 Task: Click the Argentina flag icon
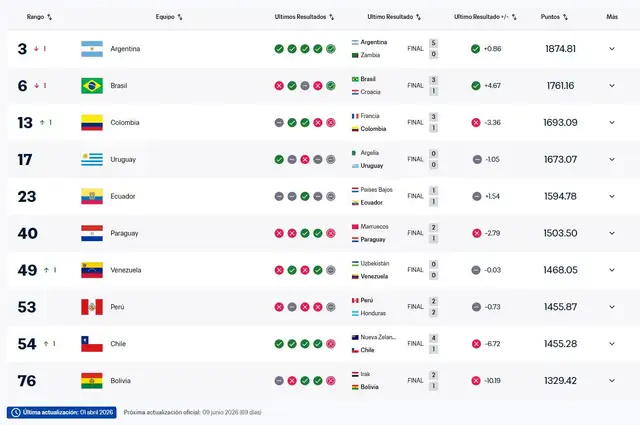[92, 49]
